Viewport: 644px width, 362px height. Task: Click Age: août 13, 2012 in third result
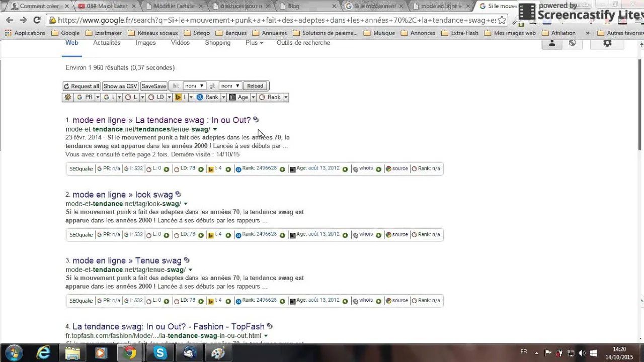click(318, 300)
